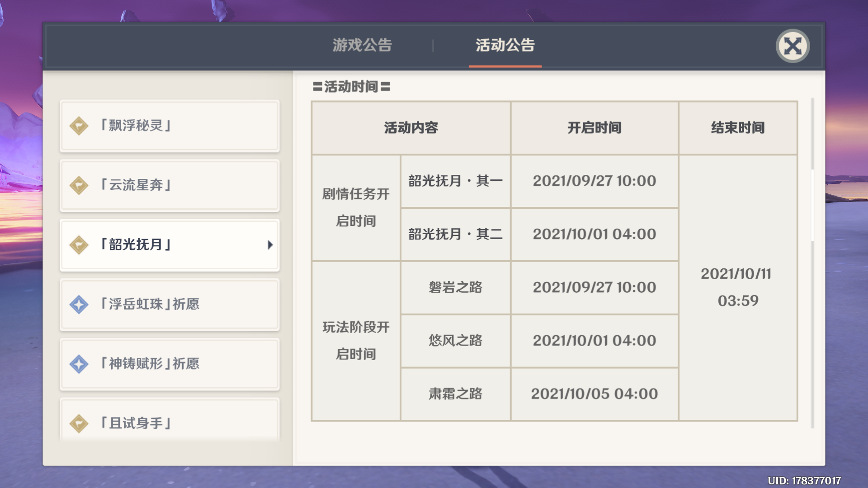Open the 「浮岳虹珠」祈愿 announcement
Viewport: 868px width, 488px height.
point(170,304)
